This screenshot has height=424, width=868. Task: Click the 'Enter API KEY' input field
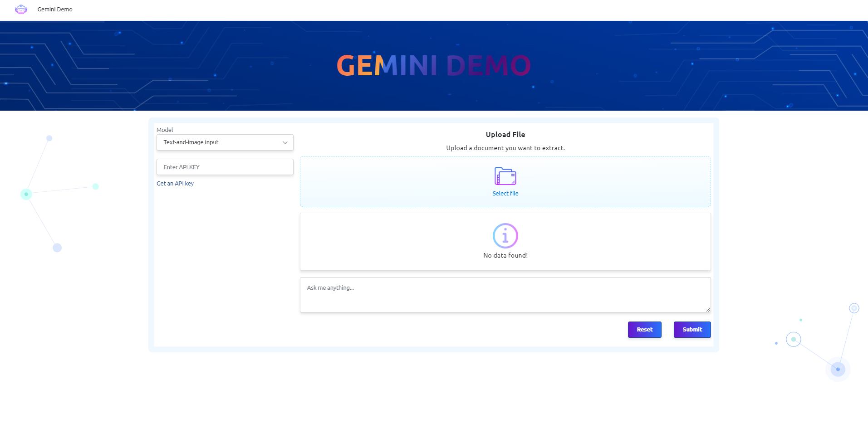225,167
